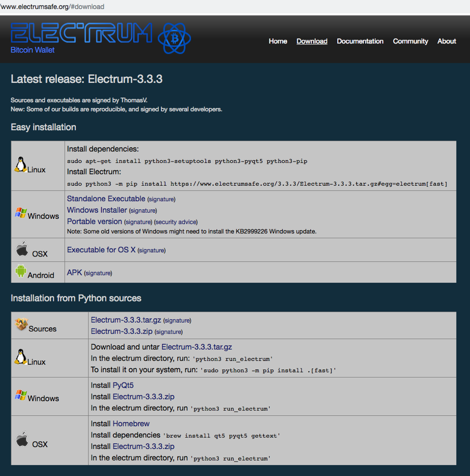Screen dimensions: 470x476
Task: Click the Bitcoin atom icon in the header
Action: point(174,39)
